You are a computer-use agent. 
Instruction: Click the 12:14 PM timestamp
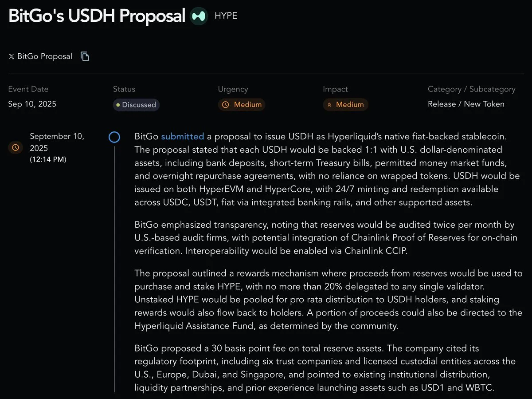point(48,159)
